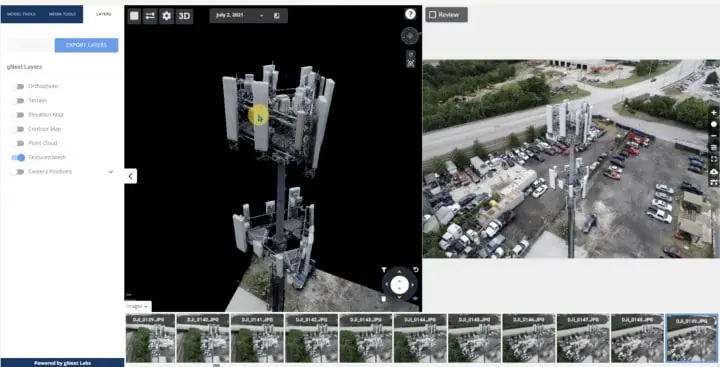The image size is (720, 367).
Task: Click the gNext Layers heading
Action: point(24,67)
